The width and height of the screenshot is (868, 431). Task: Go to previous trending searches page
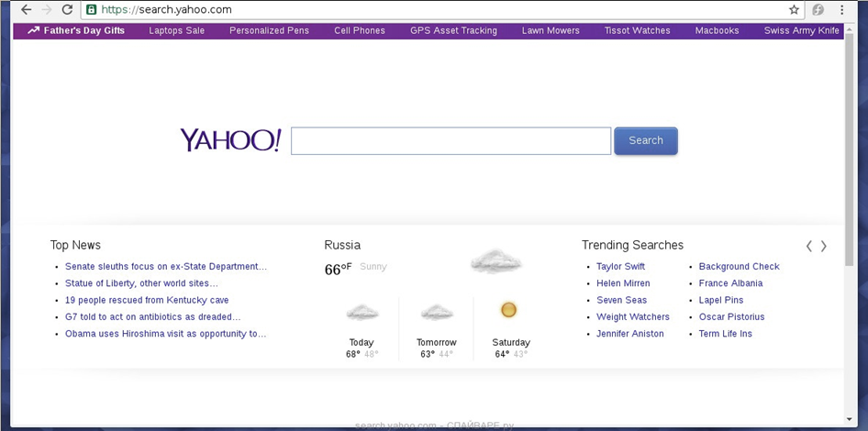click(808, 246)
